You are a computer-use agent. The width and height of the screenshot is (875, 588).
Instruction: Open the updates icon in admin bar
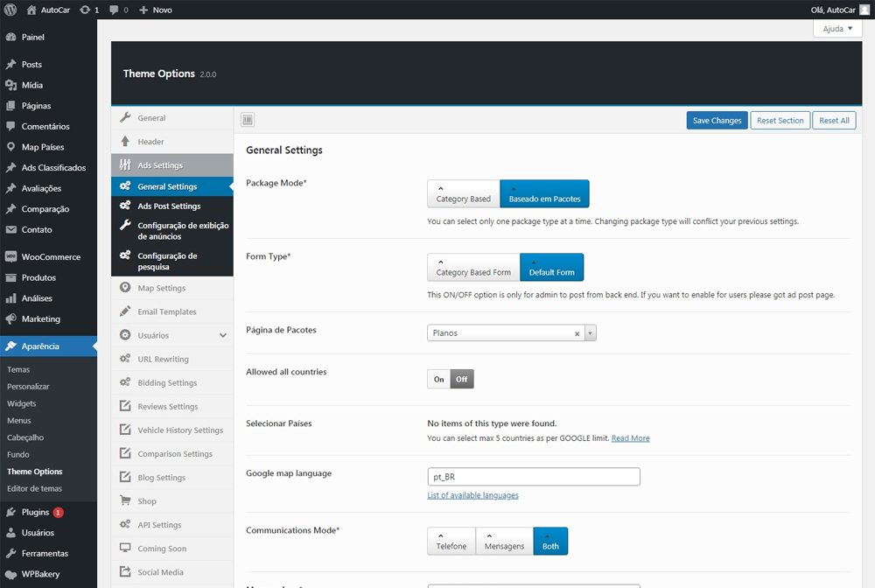click(84, 10)
